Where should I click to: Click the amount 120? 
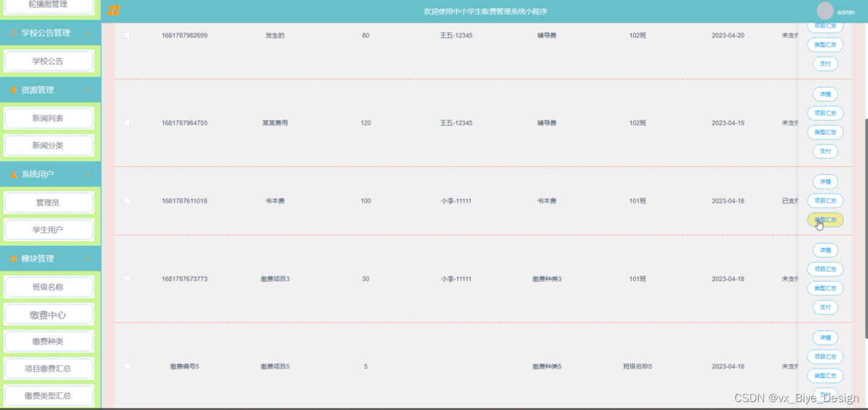pos(366,123)
